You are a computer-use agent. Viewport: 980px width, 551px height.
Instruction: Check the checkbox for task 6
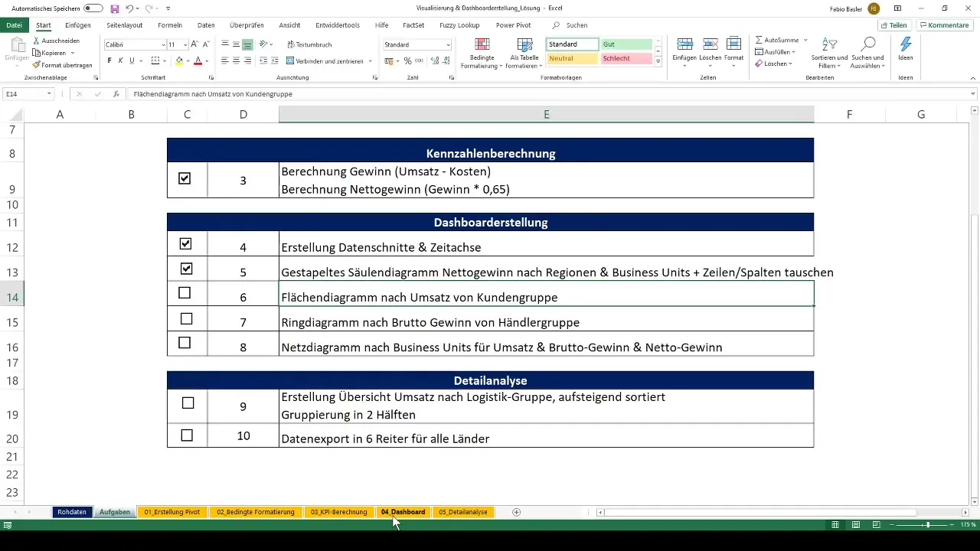click(185, 293)
